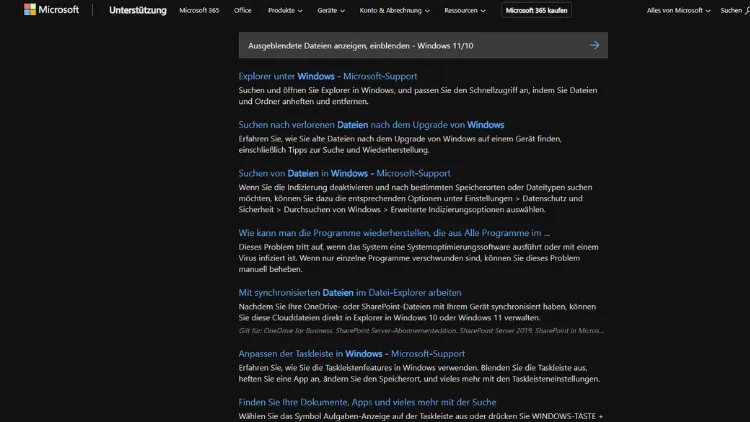This screenshot has width=750, height=422.
Task: Open Suchen von Dateien in Windows
Action: (344, 173)
